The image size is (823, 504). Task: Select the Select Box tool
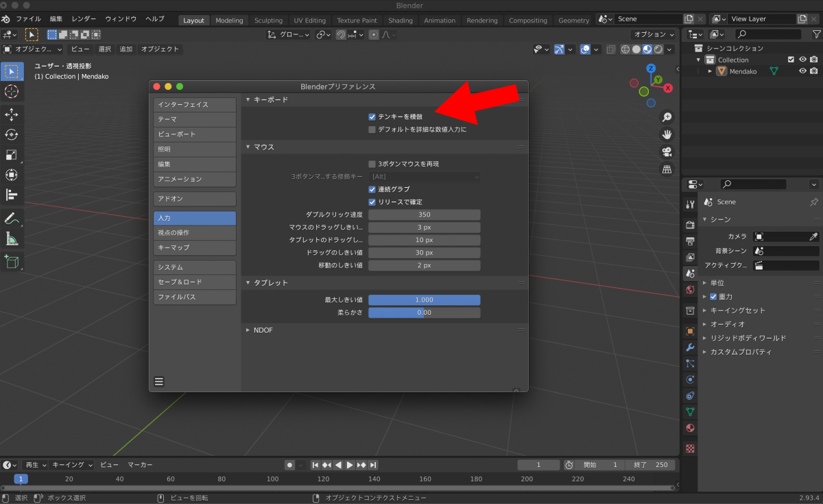12,71
